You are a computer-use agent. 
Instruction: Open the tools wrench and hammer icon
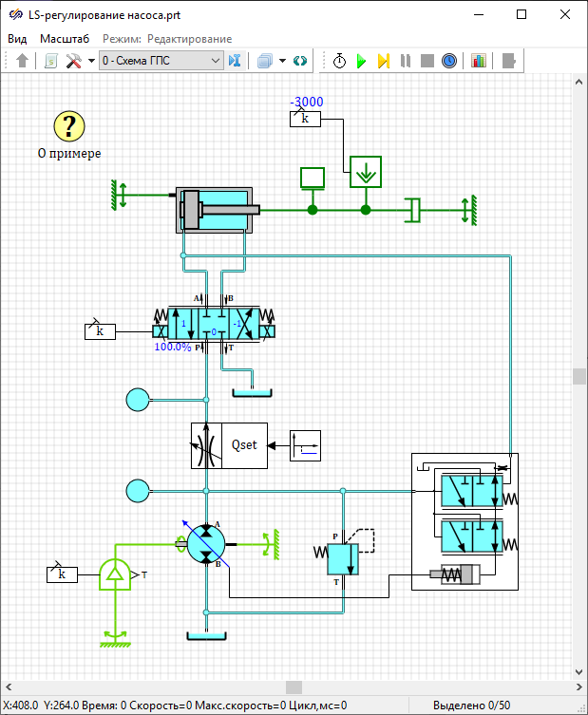tap(74, 61)
